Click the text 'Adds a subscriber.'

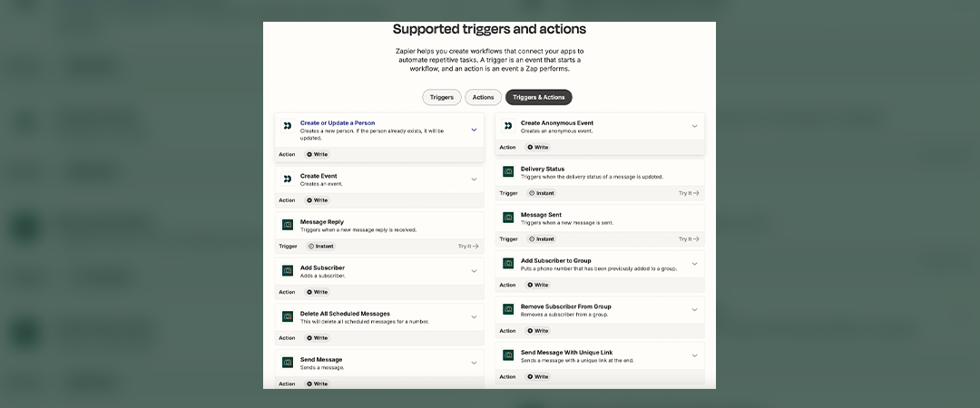point(322,276)
